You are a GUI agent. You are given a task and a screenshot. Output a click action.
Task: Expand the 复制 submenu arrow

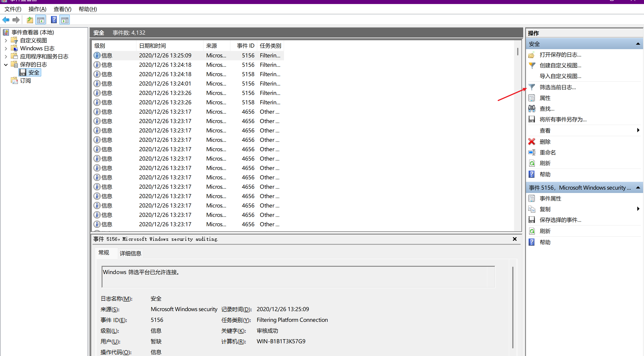[638, 209]
